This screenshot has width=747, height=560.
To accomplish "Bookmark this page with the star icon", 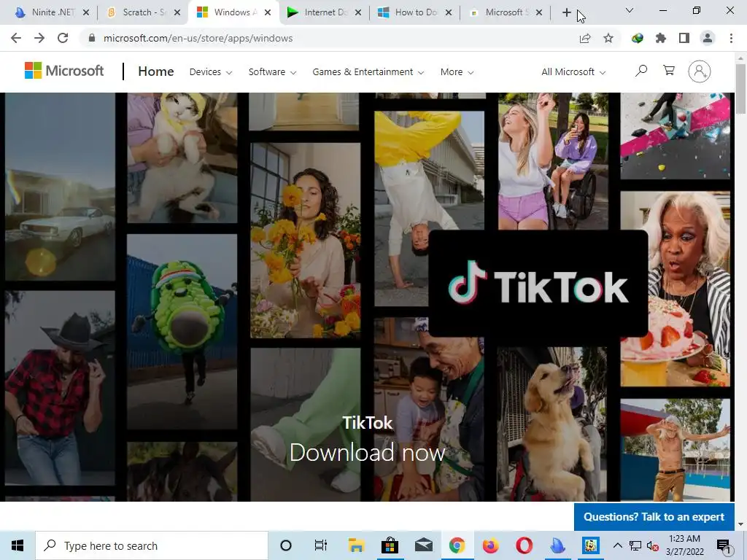I will [608, 38].
